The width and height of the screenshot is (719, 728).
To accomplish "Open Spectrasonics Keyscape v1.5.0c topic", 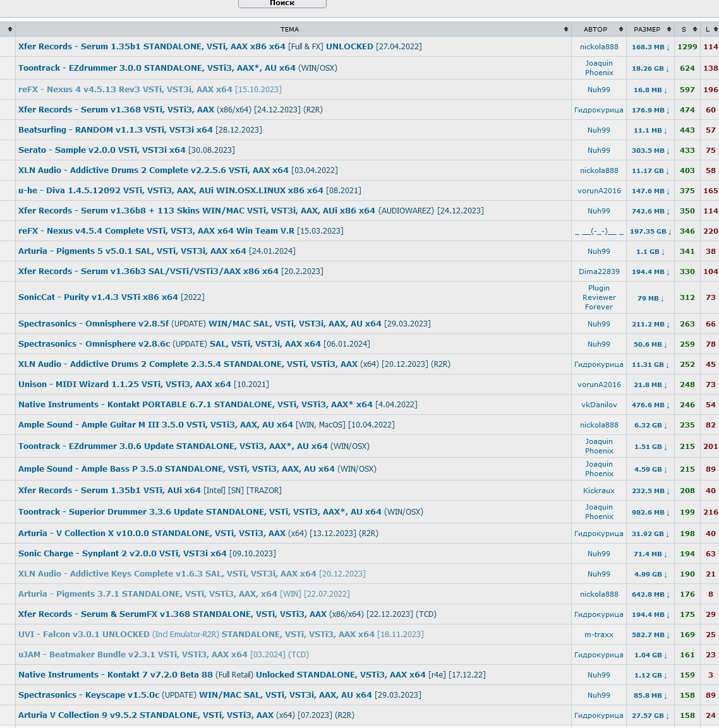I will [220, 695].
